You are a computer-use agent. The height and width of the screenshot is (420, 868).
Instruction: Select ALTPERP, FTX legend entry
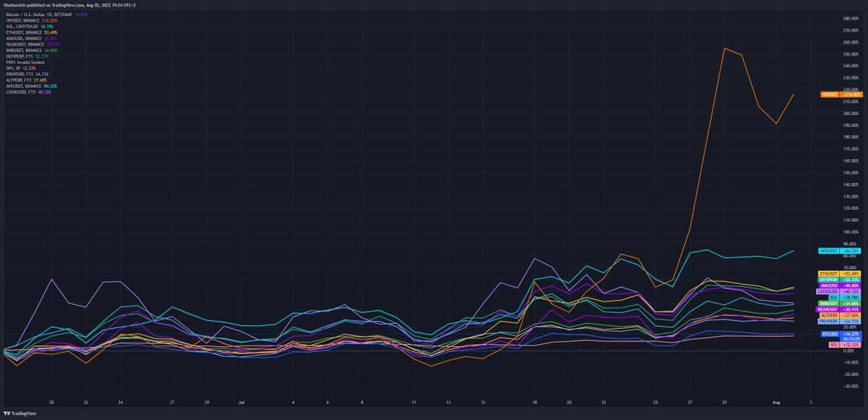[25, 80]
